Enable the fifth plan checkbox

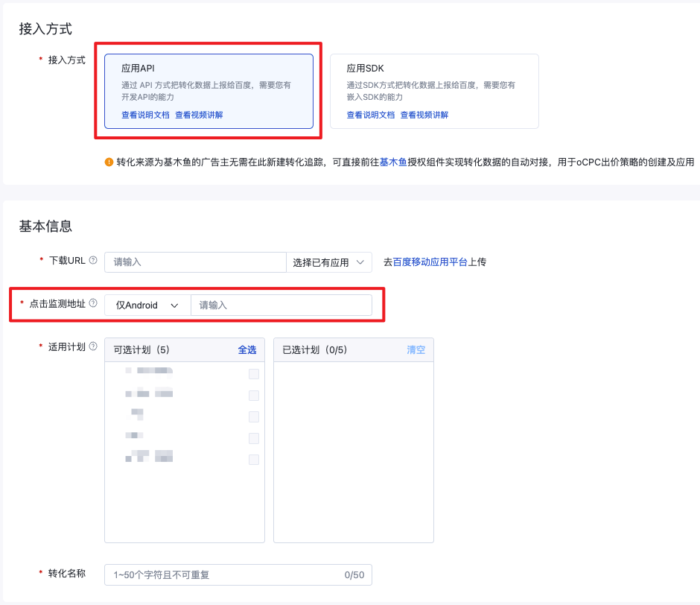(x=254, y=460)
